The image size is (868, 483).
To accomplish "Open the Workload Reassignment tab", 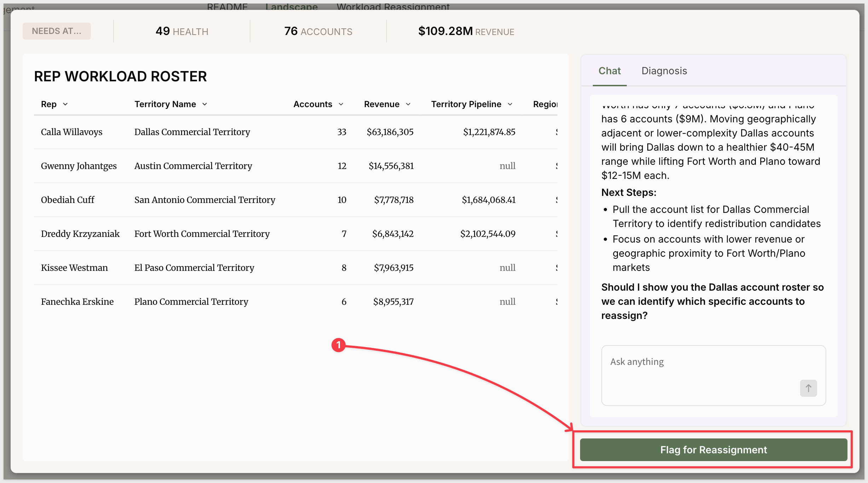I will click(393, 6).
